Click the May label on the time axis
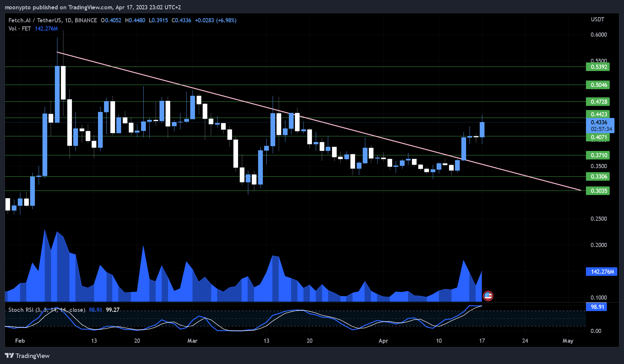Viewport: 624px width, 364px height. (x=568, y=341)
